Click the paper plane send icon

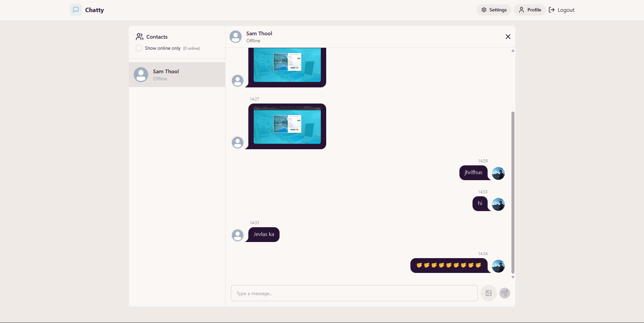click(505, 293)
